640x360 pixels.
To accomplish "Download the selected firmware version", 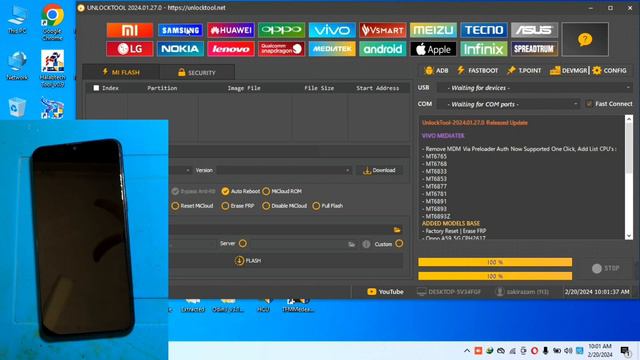I will click(x=379, y=170).
